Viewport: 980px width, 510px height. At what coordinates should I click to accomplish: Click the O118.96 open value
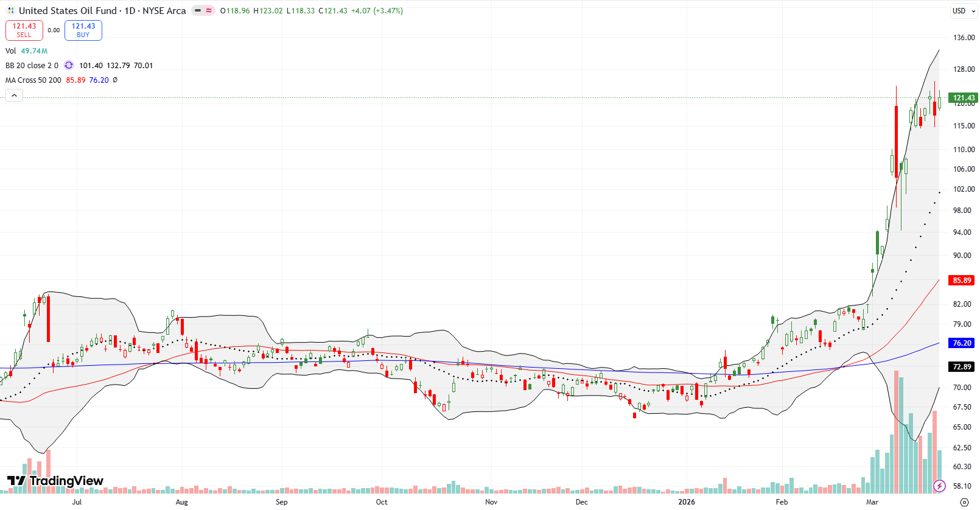[x=235, y=10]
